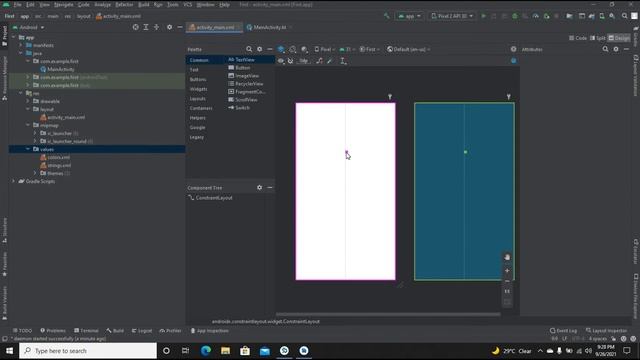Click Clear All Constraints icon
Screen dimensions: 640x360
pos(319,61)
